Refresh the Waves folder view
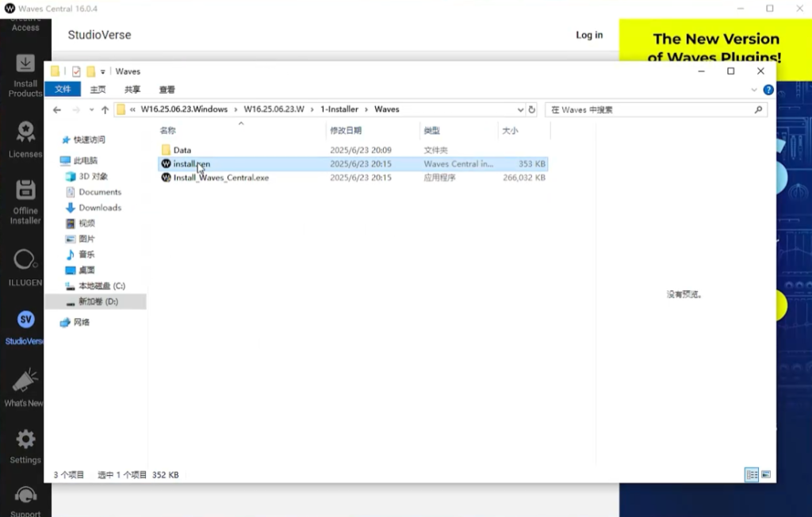812x517 pixels. [x=531, y=110]
